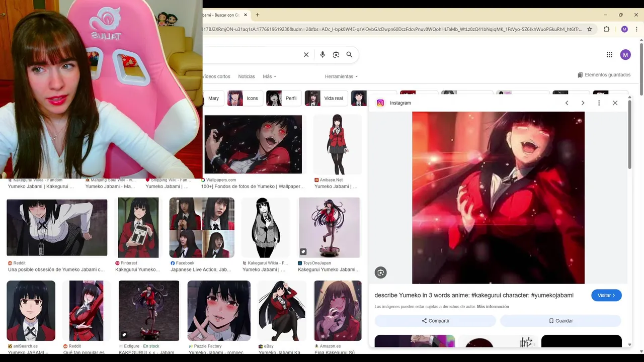The image size is (644, 362).
Task: Open the Wallpapers.com red-eyed Yumeko thumbnail
Action: (x=253, y=144)
